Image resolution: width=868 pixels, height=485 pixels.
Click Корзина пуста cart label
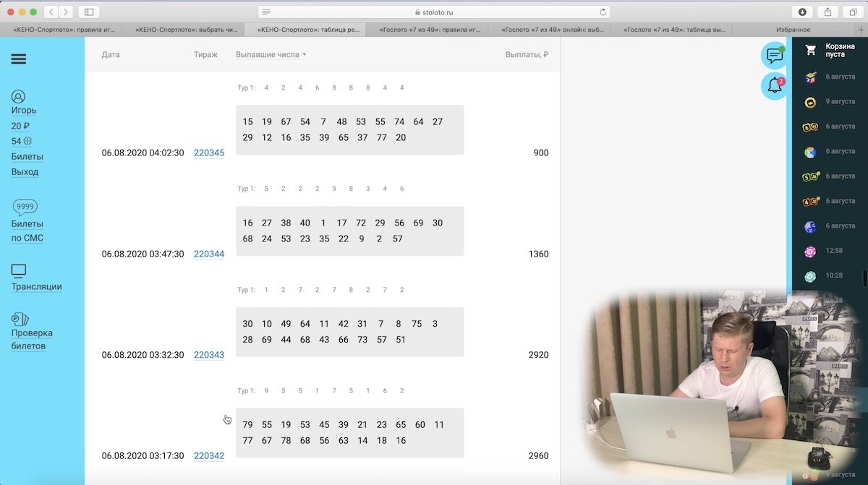click(840, 50)
